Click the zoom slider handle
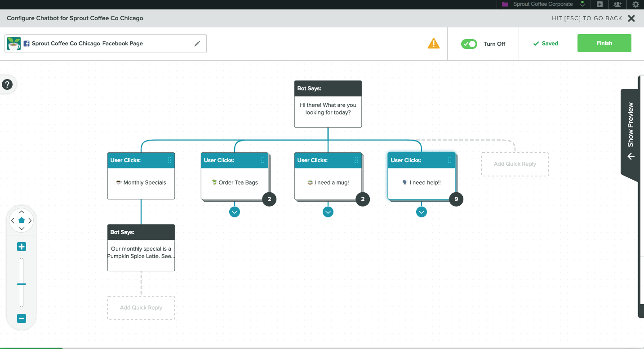Viewport: 644px width, 349px height. click(22, 284)
